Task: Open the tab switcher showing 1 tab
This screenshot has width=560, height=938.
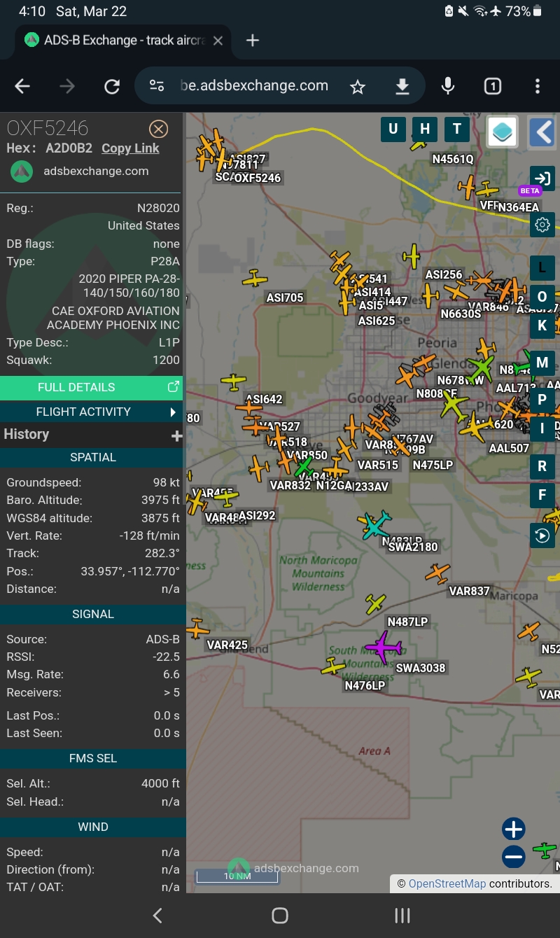Action: click(x=493, y=86)
